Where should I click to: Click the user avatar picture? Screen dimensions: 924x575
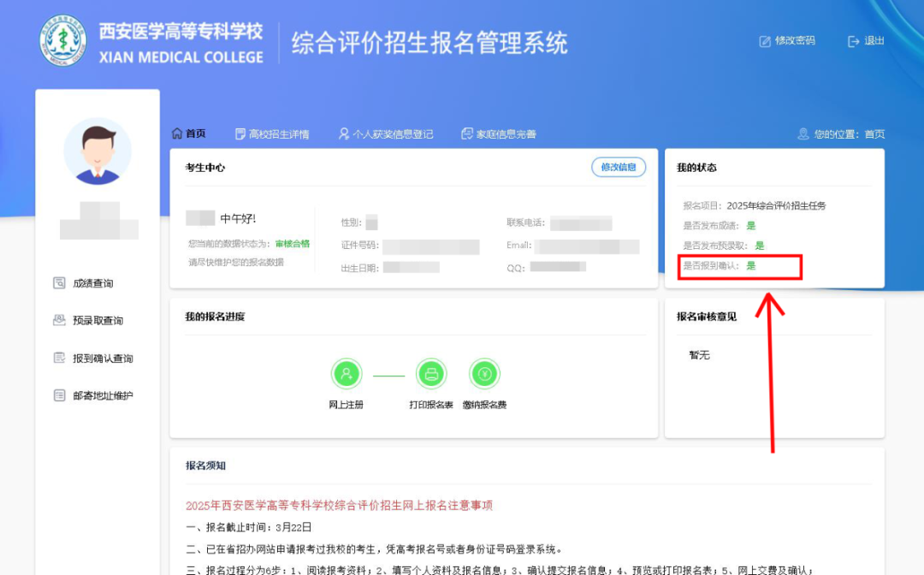(x=98, y=151)
